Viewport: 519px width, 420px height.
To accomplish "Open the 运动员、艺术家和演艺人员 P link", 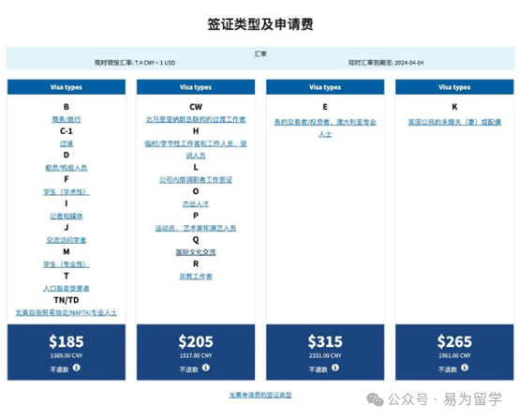I will 196,228.
